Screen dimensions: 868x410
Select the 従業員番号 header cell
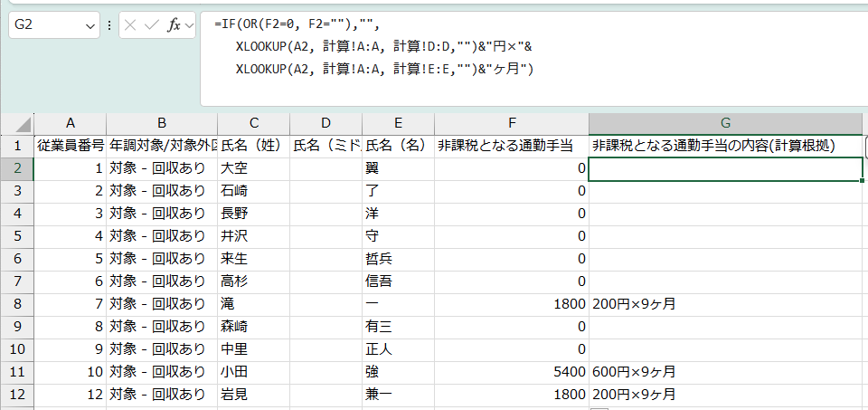[70, 145]
